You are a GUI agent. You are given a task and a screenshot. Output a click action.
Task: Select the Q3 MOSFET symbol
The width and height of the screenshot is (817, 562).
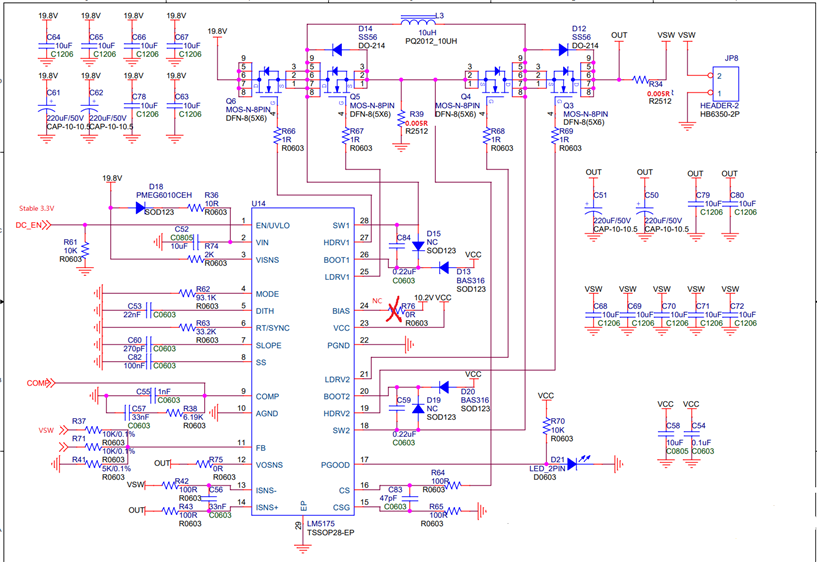[x=565, y=80]
